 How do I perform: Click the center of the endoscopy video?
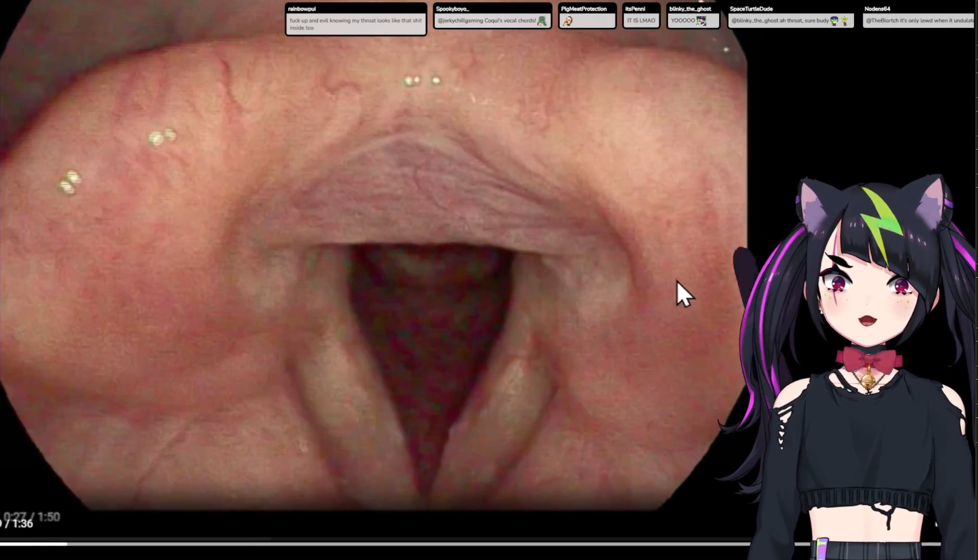pyautogui.click(x=373, y=256)
